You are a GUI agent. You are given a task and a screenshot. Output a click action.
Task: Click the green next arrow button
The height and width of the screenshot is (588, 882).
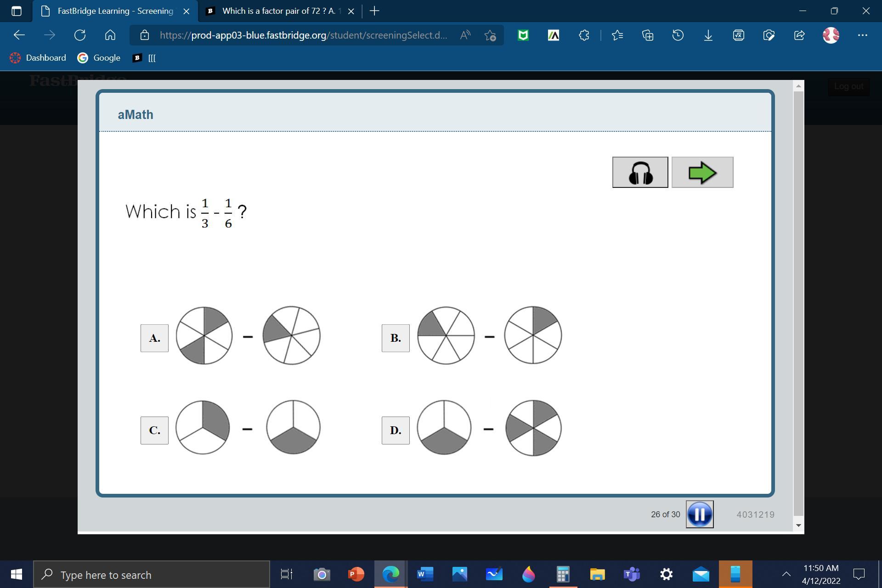[x=702, y=172]
